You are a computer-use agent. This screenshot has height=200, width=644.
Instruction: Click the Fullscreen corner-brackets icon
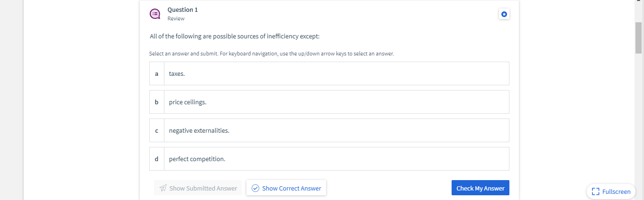point(595,191)
